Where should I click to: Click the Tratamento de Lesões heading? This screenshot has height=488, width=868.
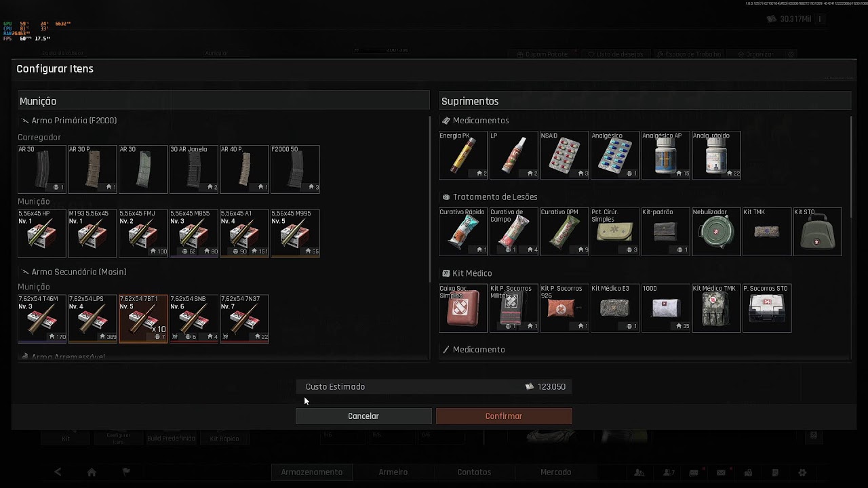pyautogui.click(x=495, y=197)
